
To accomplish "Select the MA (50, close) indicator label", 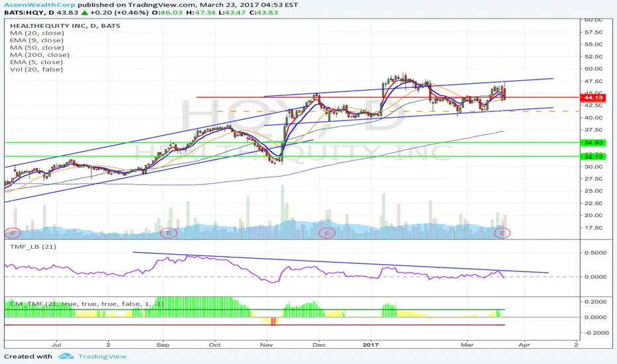I will coord(37,48).
